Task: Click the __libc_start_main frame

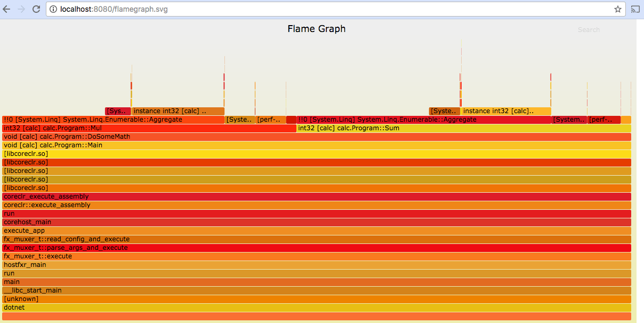Action: click(x=317, y=290)
